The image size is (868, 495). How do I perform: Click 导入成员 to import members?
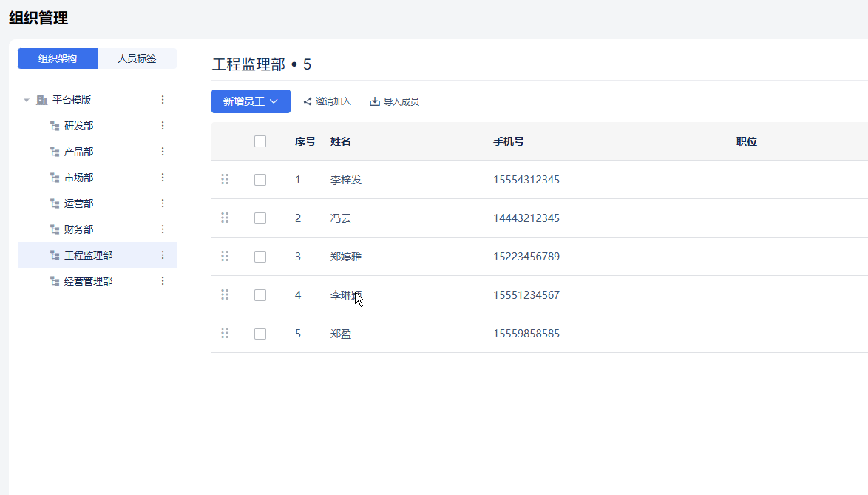(x=394, y=101)
